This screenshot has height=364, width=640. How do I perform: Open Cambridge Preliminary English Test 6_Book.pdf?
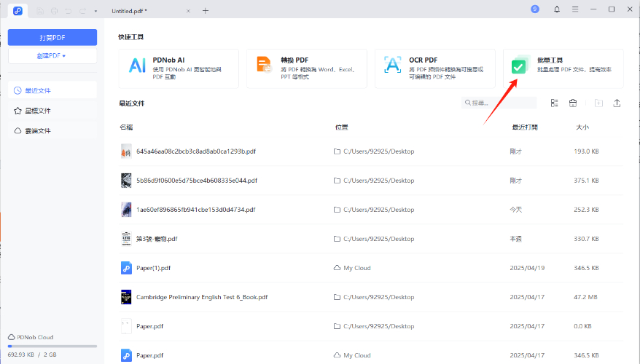click(202, 297)
